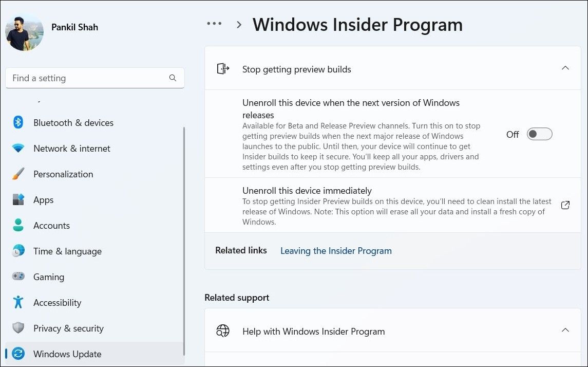Open Gaming using the Xbox controller icon
588x367 pixels.
pos(18,277)
